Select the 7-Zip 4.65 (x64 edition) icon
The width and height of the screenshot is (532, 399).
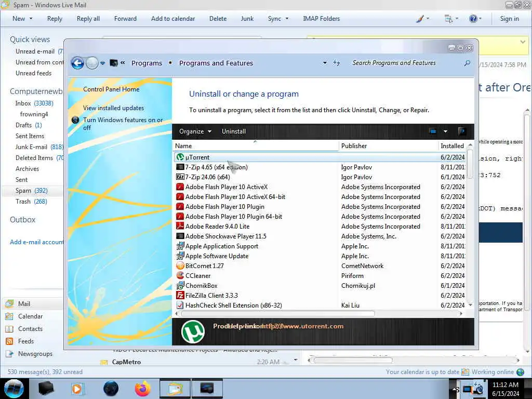coord(180,167)
